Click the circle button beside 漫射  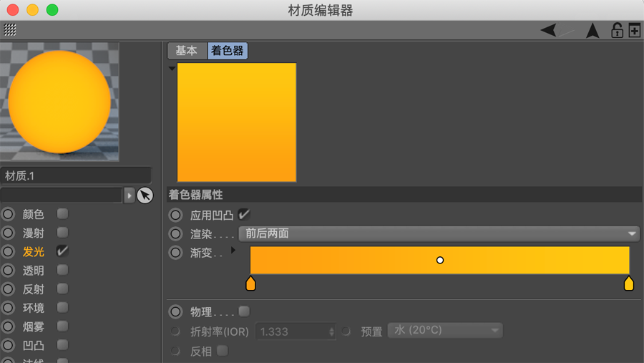8,233
